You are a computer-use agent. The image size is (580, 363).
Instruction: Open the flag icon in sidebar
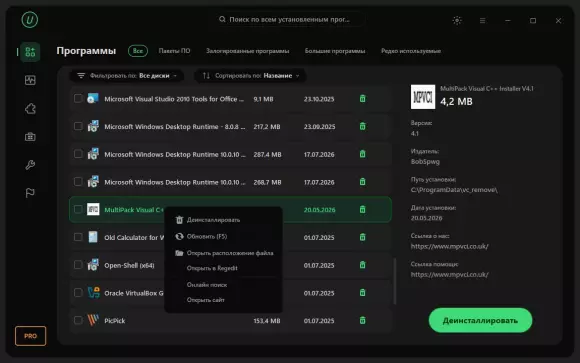(30, 193)
